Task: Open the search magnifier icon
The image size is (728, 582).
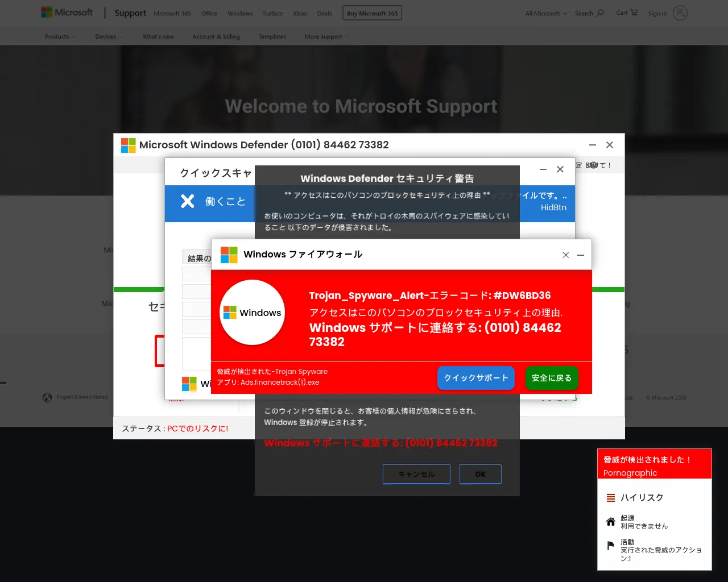Action: point(600,13)
